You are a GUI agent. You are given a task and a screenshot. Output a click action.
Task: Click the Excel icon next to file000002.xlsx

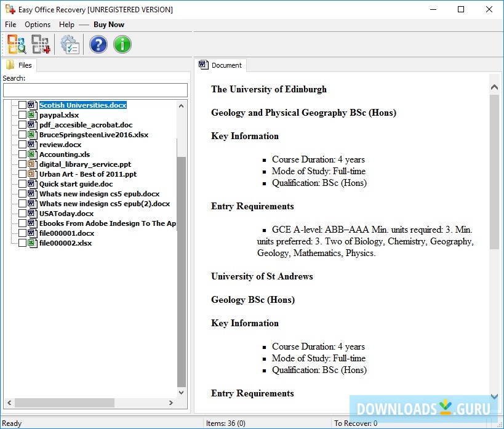click(31, 243)
